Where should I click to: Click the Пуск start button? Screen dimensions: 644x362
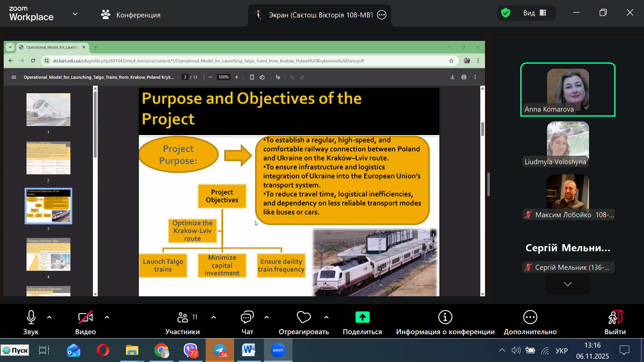(x=15, y=350)
